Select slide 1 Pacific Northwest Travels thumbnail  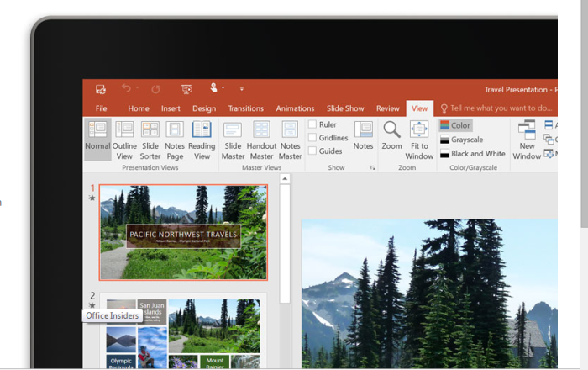[x=183, y=232]
